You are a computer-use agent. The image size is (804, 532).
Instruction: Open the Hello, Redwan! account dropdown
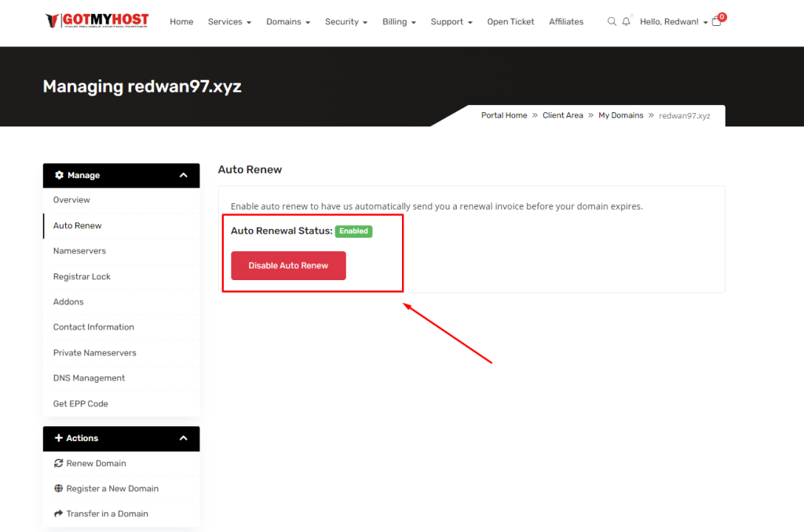click(x=674, y=22)
